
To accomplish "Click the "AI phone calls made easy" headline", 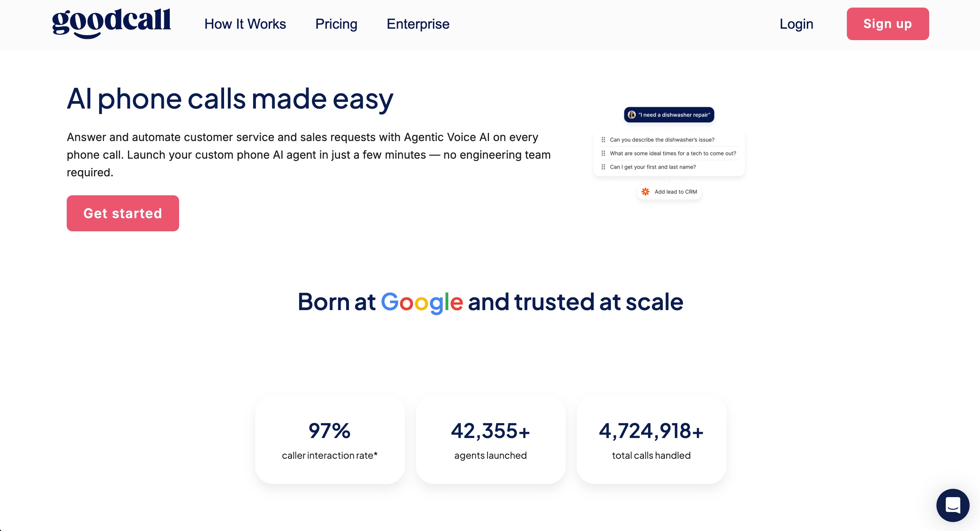I will click(230, 99).
